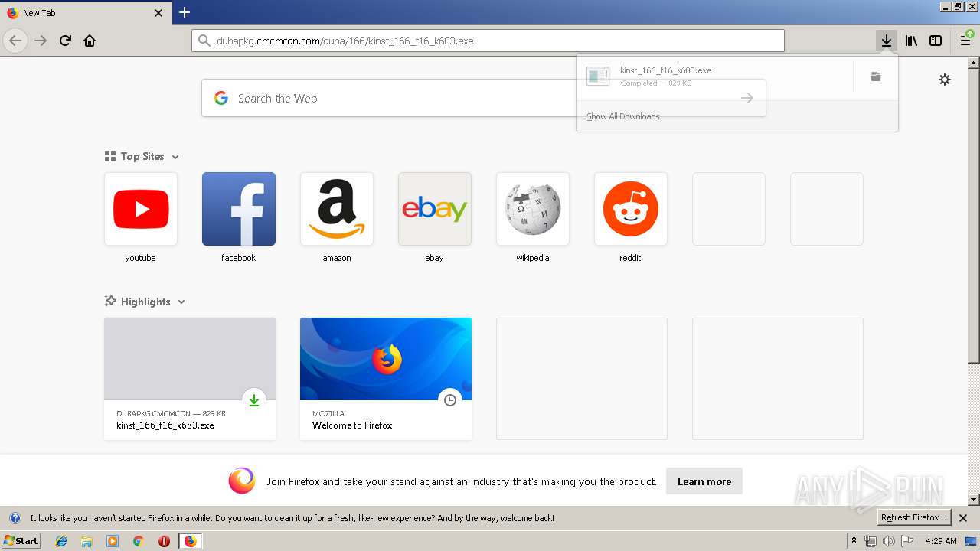Open Opera from the taskbar

[164, 541]
